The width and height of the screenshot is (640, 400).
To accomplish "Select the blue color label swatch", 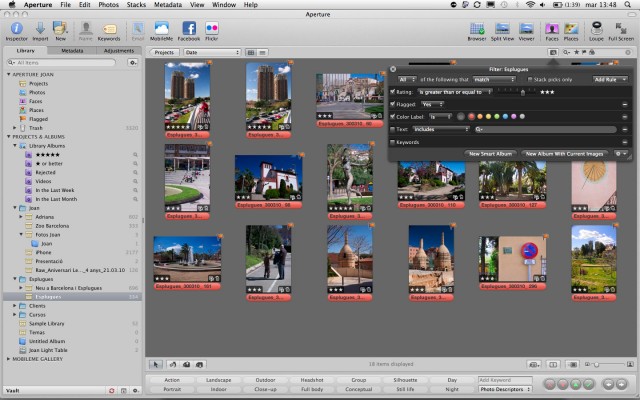I will point(505,117).
